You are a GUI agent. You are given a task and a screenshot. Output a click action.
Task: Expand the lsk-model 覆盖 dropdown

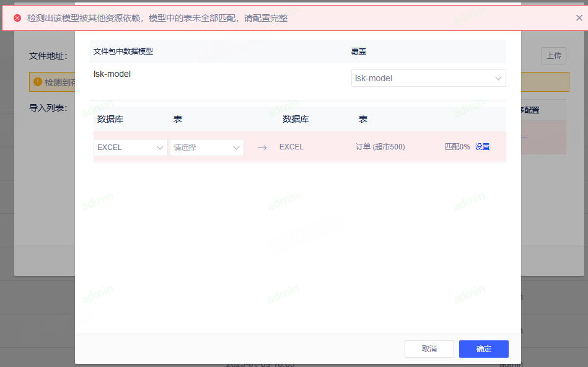[428, 78]
